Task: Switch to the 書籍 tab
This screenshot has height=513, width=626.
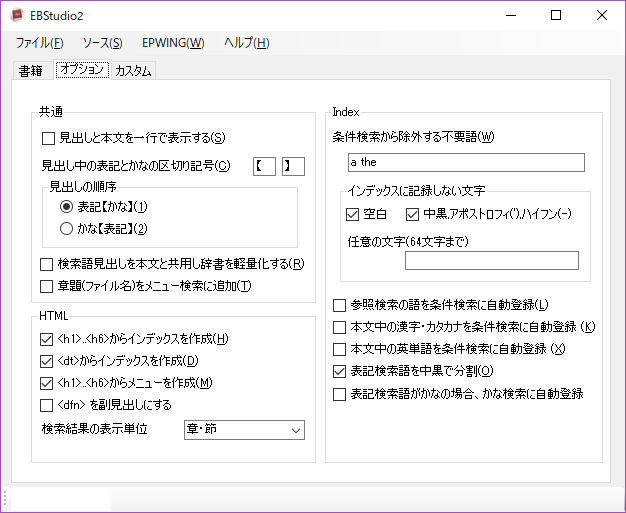Action: pos(31,71)
